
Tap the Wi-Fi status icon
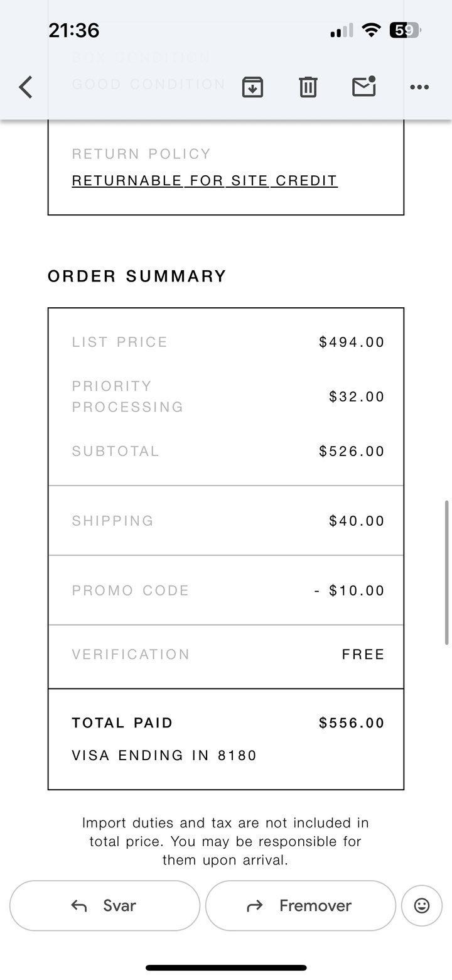click(372, 30)
